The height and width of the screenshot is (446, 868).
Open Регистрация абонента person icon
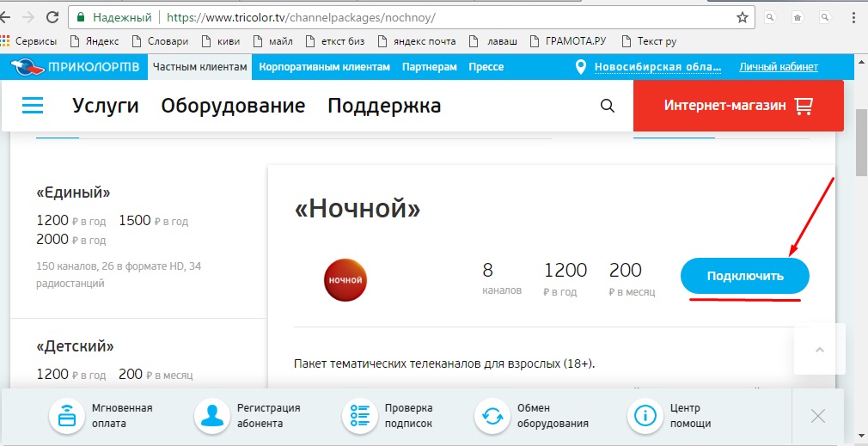pos(211,417)
